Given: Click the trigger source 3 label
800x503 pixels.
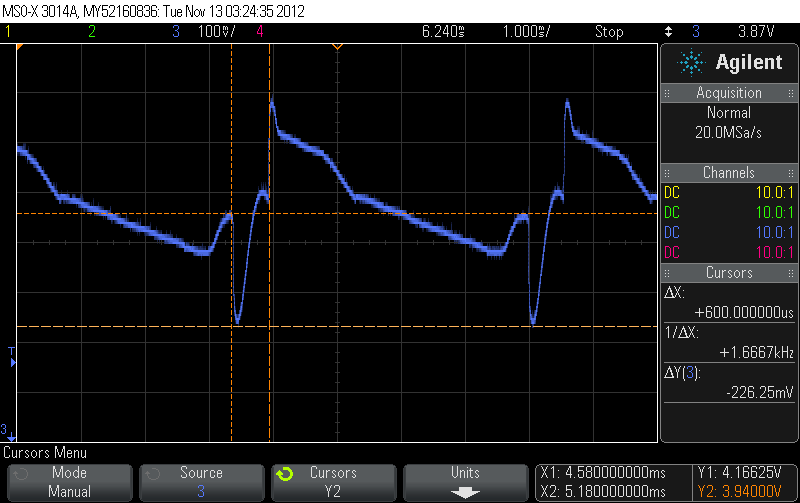Looking at the screenshot, I should pyautogui.click(x=696, y=32).
